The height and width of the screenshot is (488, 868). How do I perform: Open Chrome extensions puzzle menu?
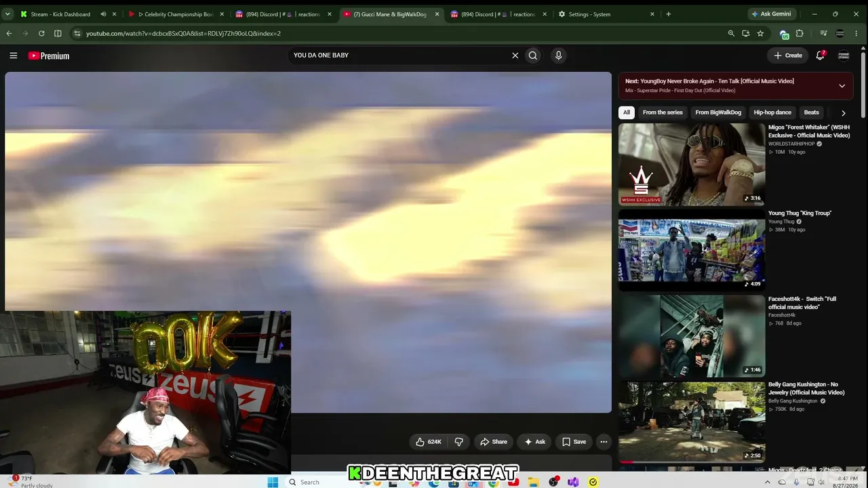800,33
